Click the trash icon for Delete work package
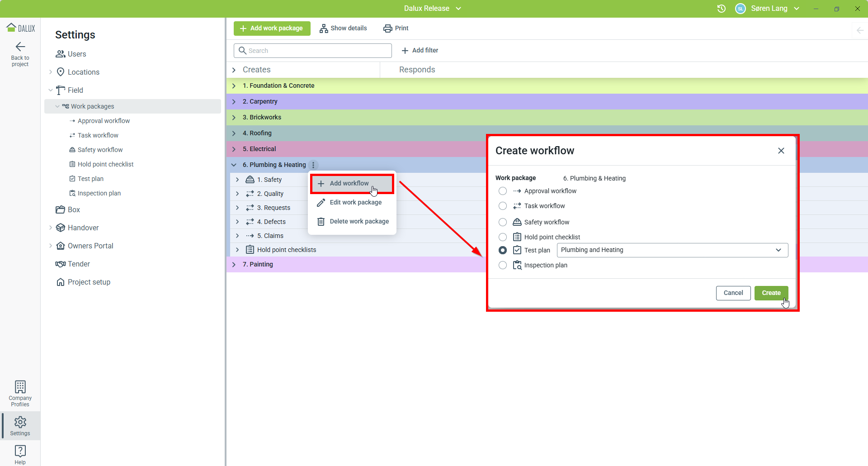 (321, 222)
